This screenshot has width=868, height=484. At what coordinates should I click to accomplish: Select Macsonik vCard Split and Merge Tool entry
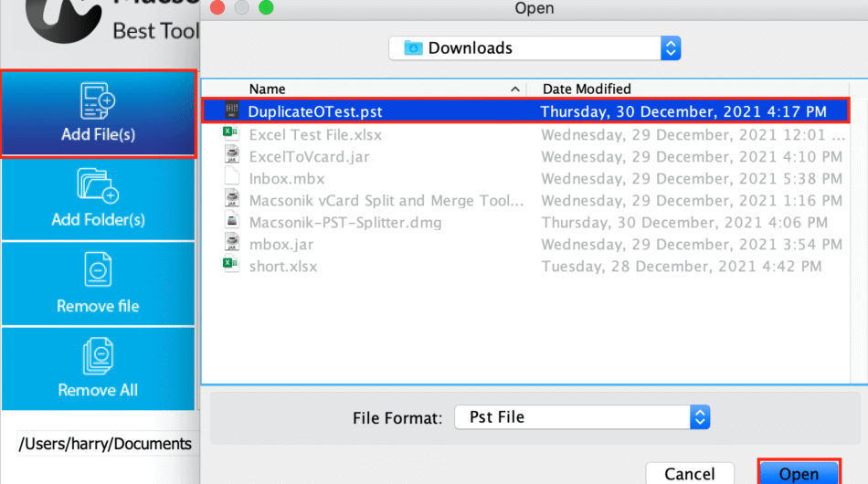(x=386, y=200)
